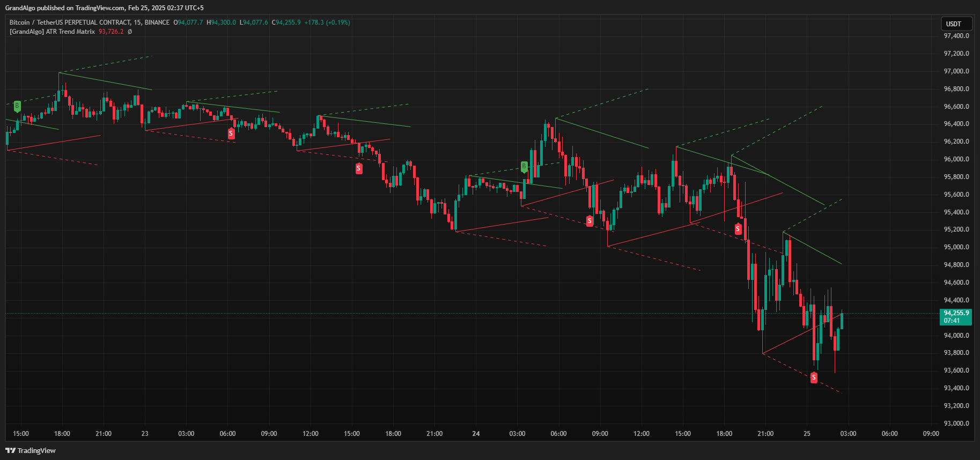
Task: Click the 96,000.0 price axis label
Action: tap(956, 159)
